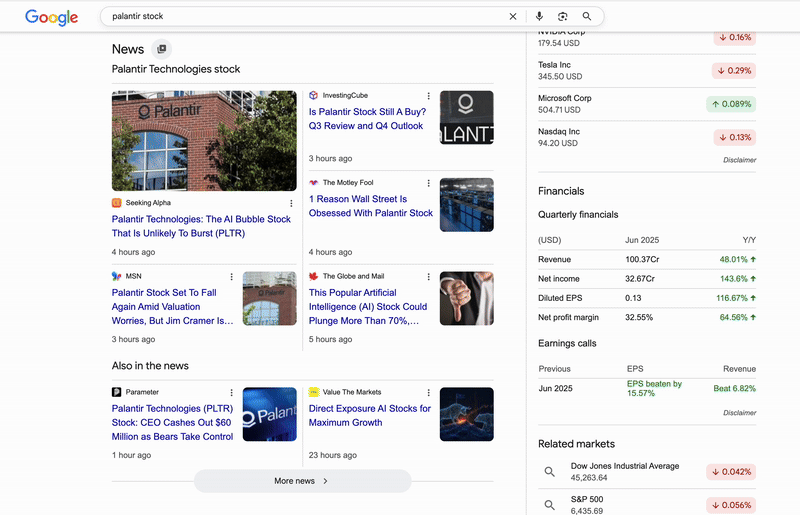Click inside the palantir stock search field
The image size is (800, 515).
306,16
